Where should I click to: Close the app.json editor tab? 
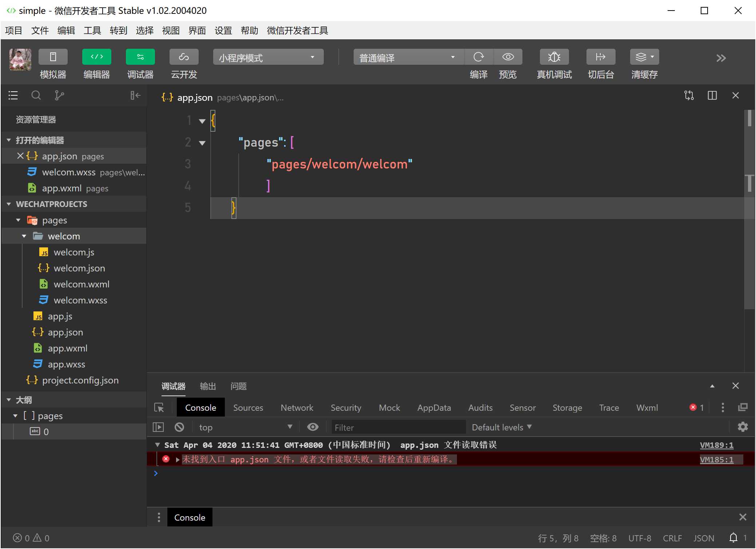click(736, 95)
